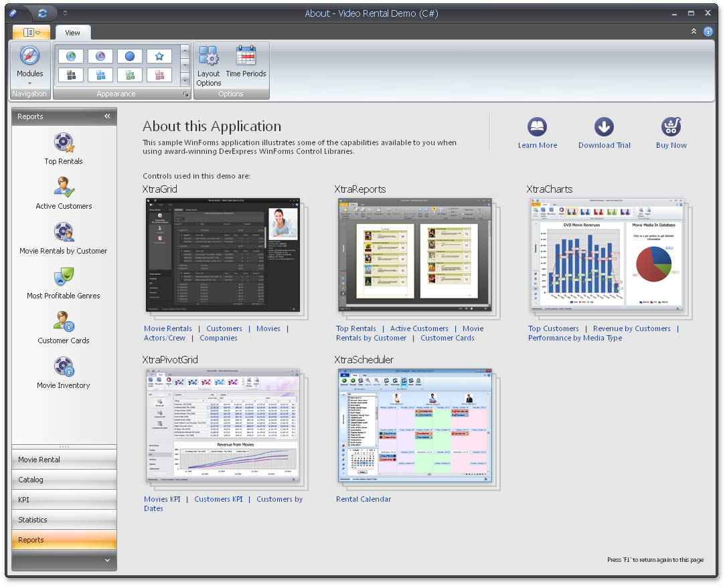
Task: Open the Movie Inventory report
Action: click(64, 373)
